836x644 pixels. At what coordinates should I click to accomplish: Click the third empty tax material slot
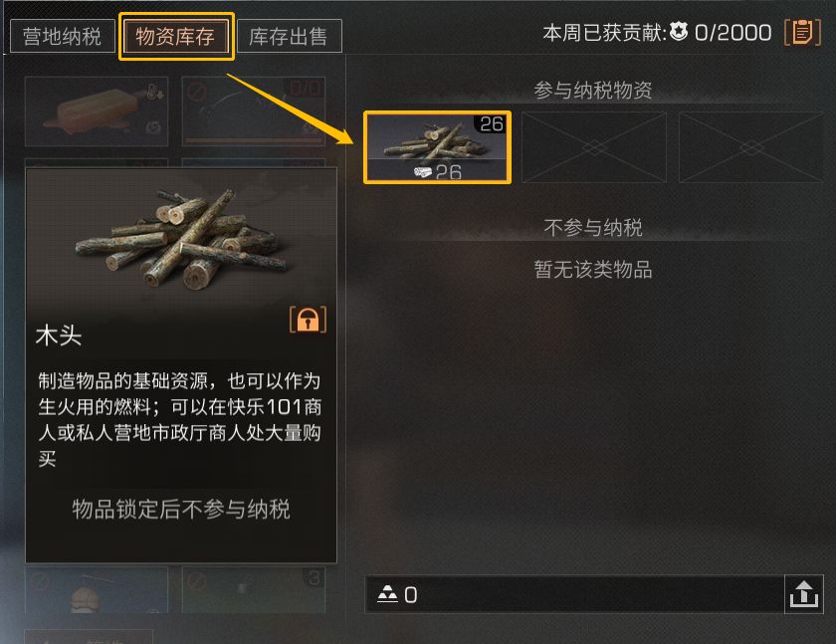pyautogui.click(x=751, y=147)
